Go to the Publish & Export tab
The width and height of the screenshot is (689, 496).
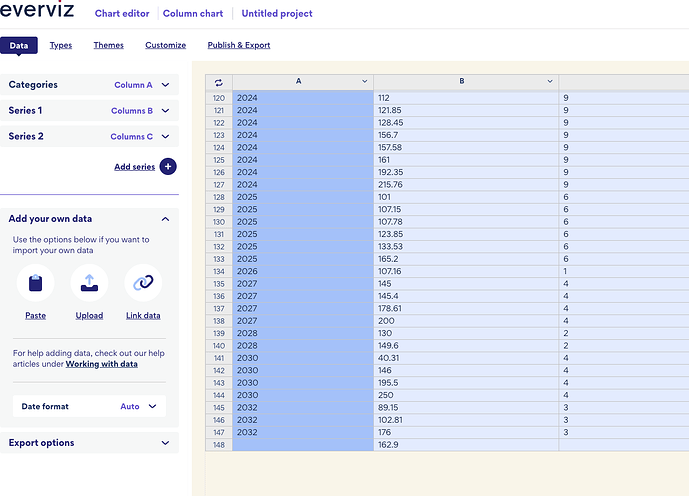[x=239, y=45]
